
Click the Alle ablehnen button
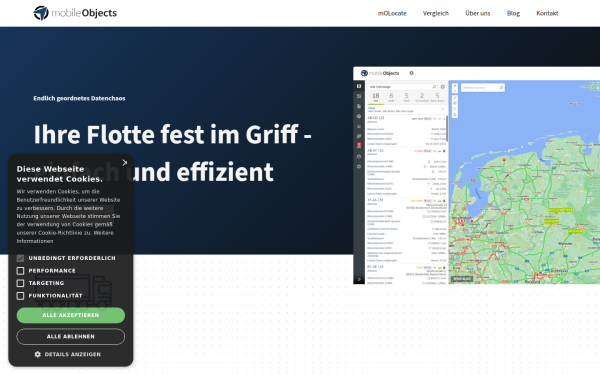(x=71, y=337)
